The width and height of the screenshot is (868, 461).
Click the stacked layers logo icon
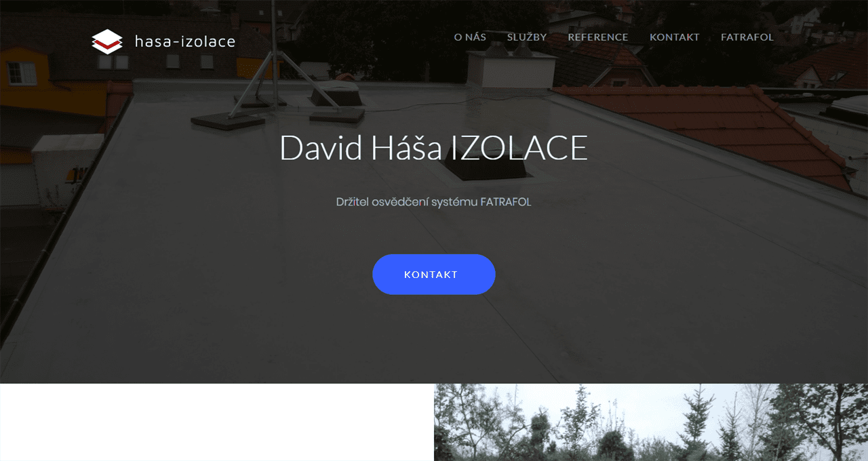coord(107,42)
